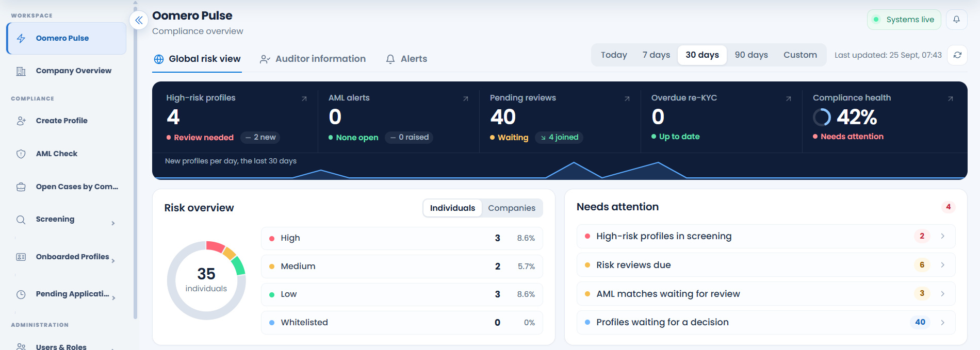The height and width of the screenshot is (350, 980).
Task: Collapse the sidebar with the double-chevron button
Action: pyautogui.click(x=139, y=20)
